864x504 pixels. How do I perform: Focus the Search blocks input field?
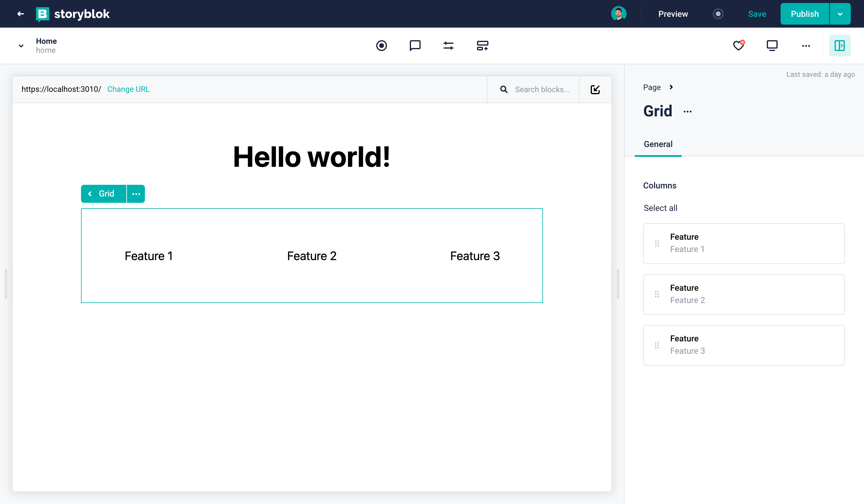(x=542, y=89)
